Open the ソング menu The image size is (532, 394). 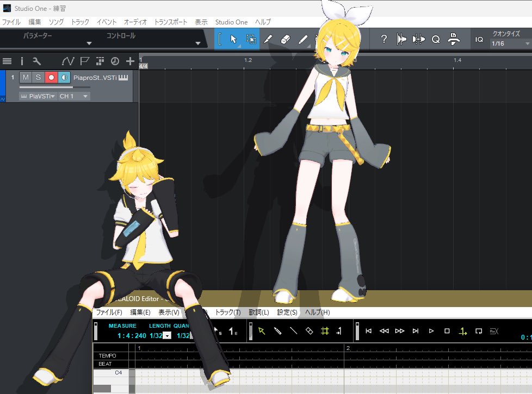56,22
